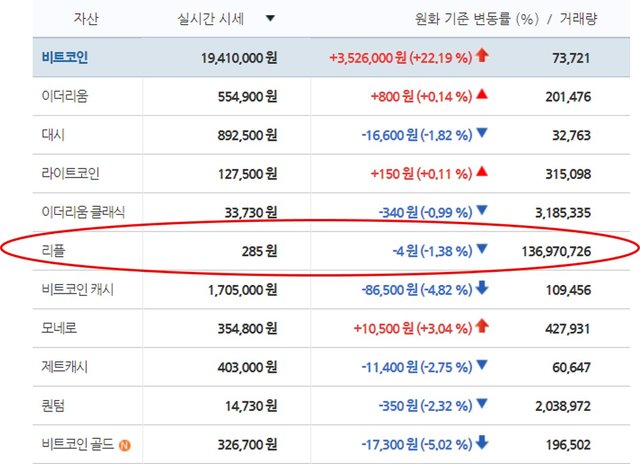
Task: Click the volume 109,456
Action: point(568,290)
